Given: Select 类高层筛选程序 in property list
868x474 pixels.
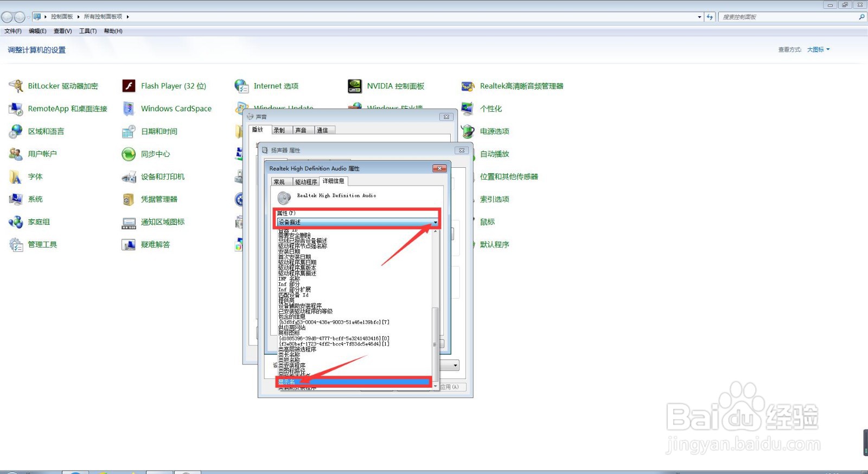Looking at the screenshot, I should coord(297,350).
